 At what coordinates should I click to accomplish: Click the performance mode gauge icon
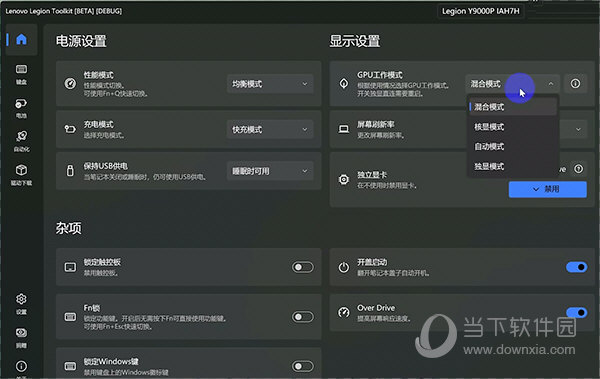(70, 83)
